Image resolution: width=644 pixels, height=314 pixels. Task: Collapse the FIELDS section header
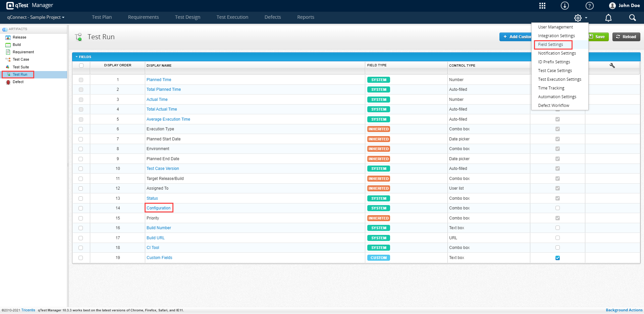pos(83,57)
